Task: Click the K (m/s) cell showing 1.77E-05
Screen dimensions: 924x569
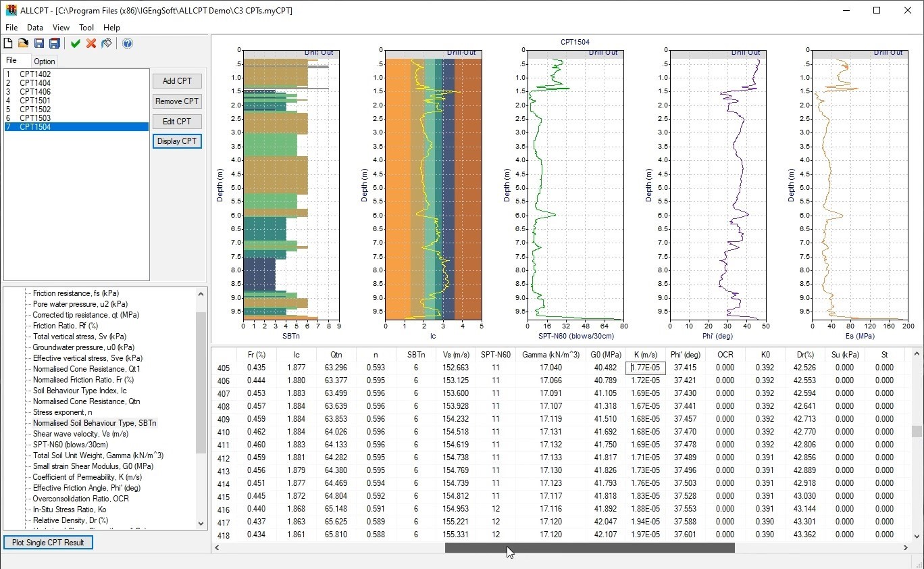Action: (646, 368)
